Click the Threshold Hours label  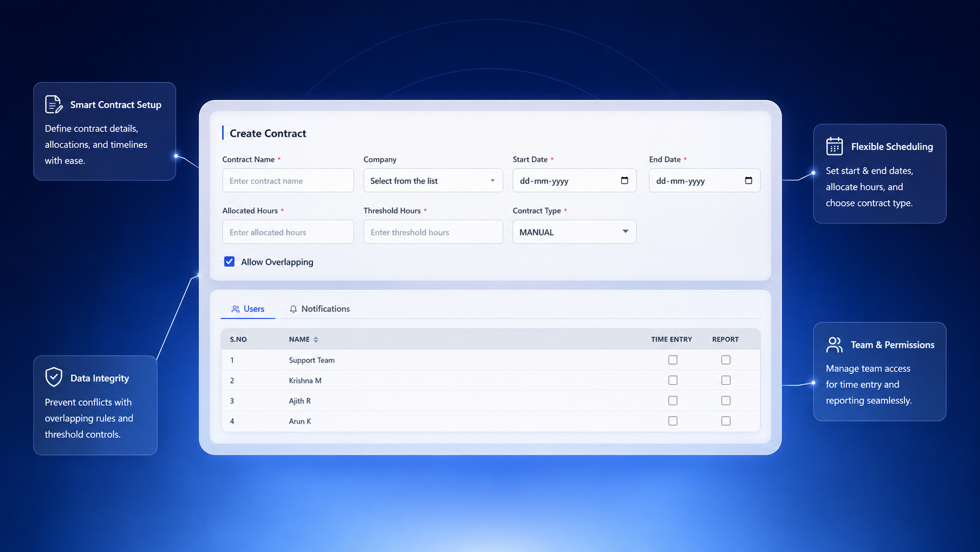coord(392,211)
